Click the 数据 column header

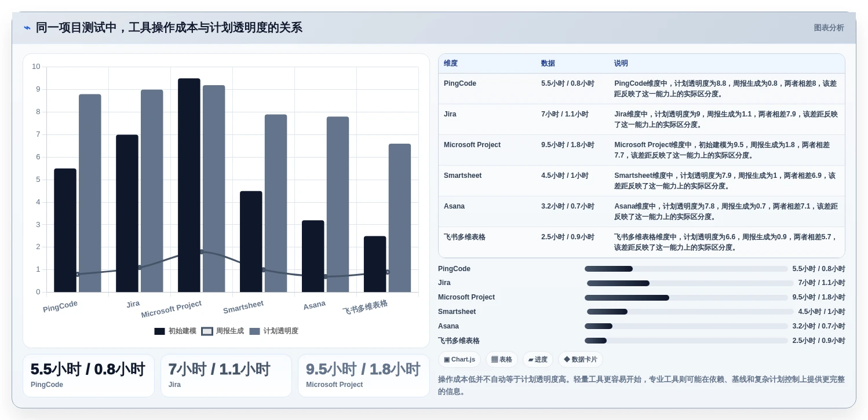tap(548, 64)
